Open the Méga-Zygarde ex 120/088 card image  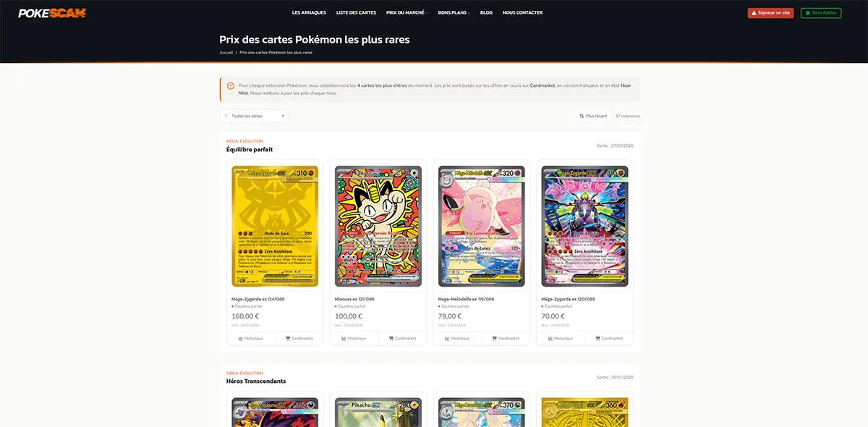[584, 227]
